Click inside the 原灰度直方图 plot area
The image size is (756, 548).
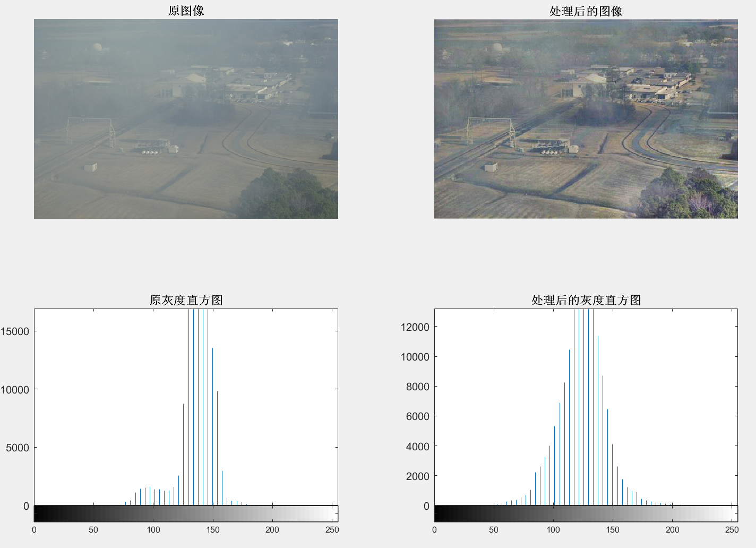[x=186, y=407]
